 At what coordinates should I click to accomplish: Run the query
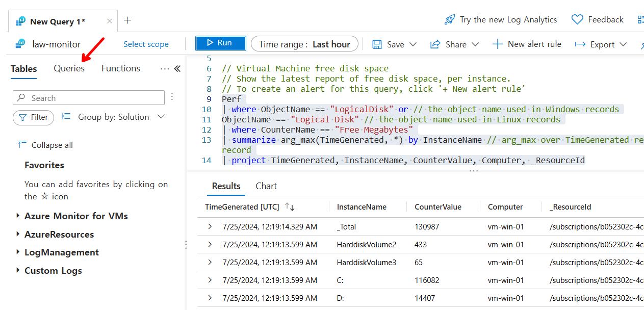[221, 43]
